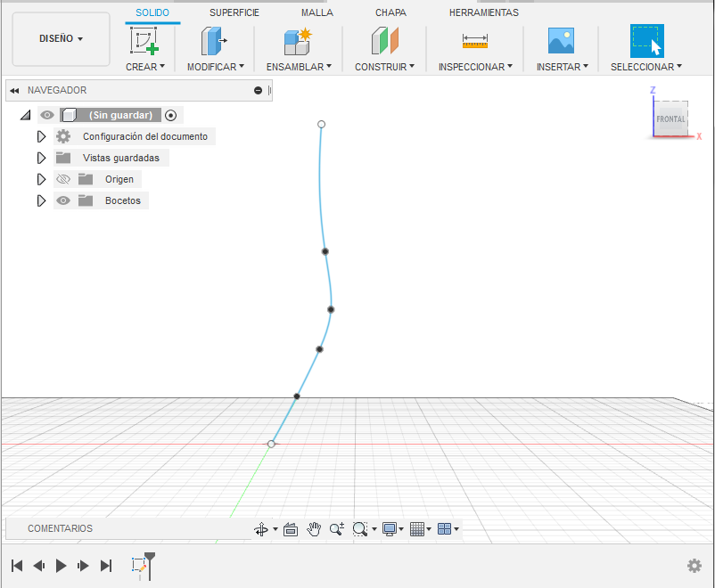Play the timeline history
The width and height of the screenshot is (715, 588).
click(61, 566)
